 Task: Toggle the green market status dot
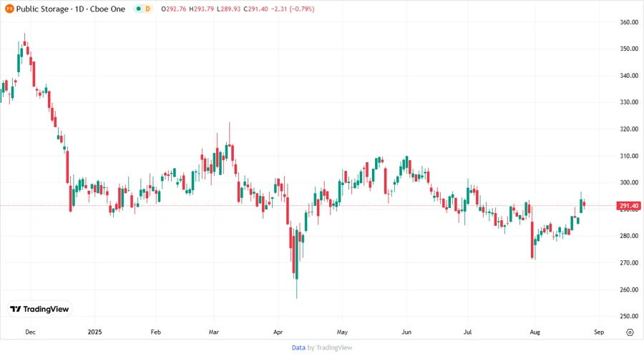[138, 9]
